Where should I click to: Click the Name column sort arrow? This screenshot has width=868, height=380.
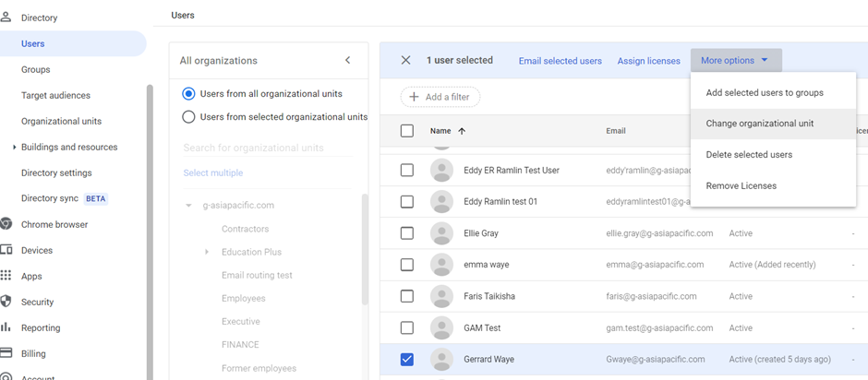click(462, 131)
